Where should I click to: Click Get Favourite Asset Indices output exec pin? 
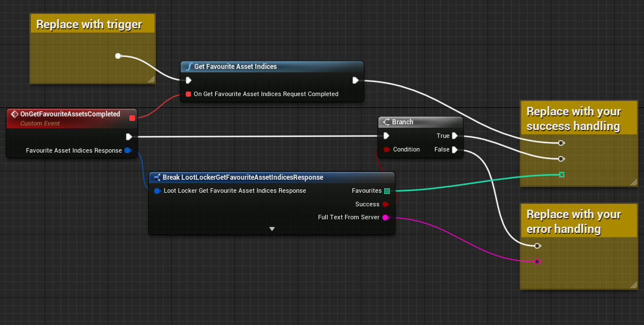(355, 80)
